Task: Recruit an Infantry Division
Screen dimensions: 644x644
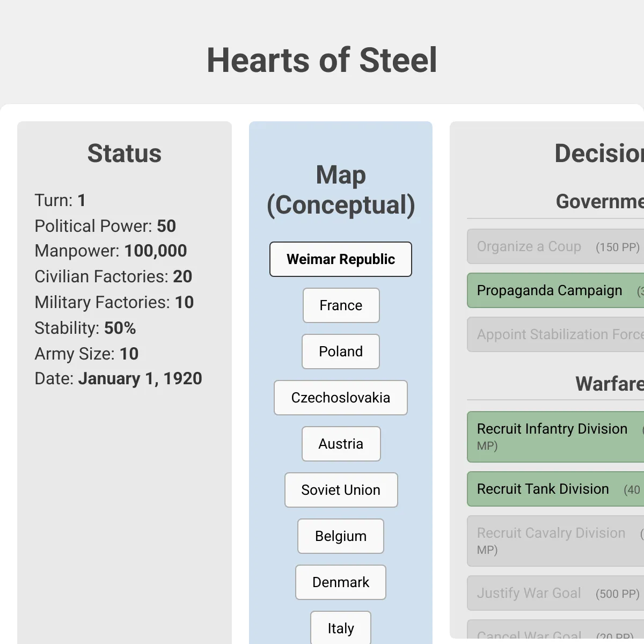Action: [x=555, y=437]
